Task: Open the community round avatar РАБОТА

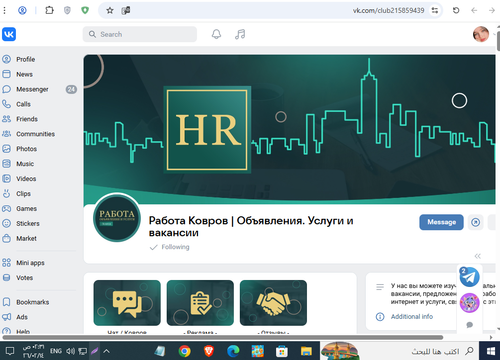Action: (117, 218)
